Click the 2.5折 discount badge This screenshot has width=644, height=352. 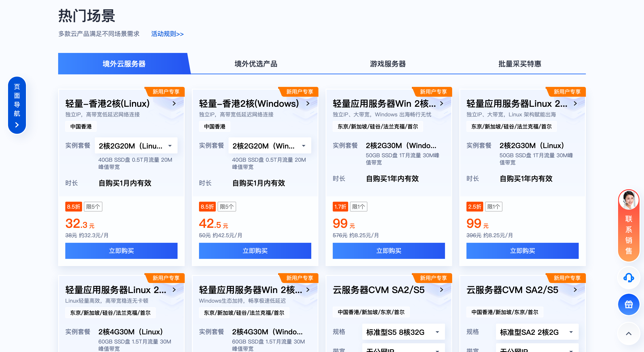(475, 207)
